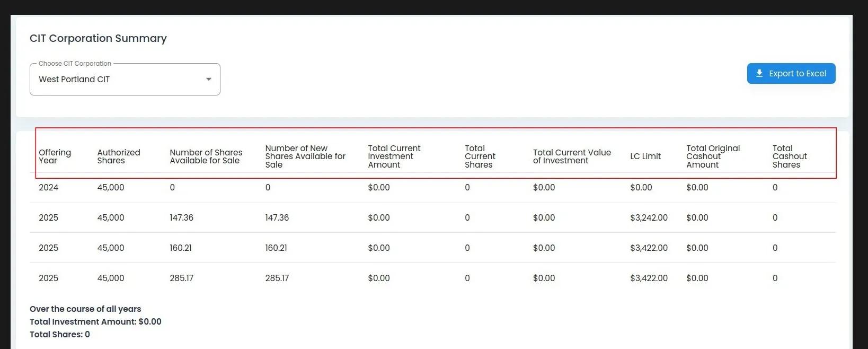
Task: Click the LC Limit column header
Action: click(x=645, y=156)
